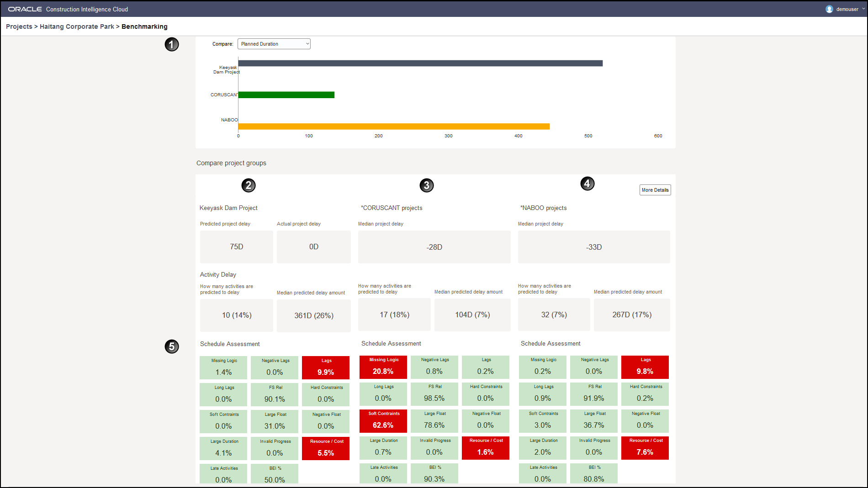Click the demouser profile avatar icon
The image size is (868, 488).
829,9
